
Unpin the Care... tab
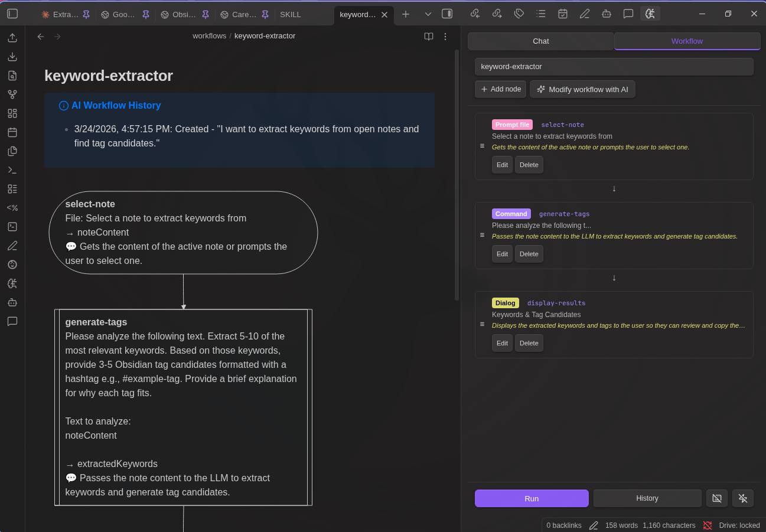[x=265, y=14]
